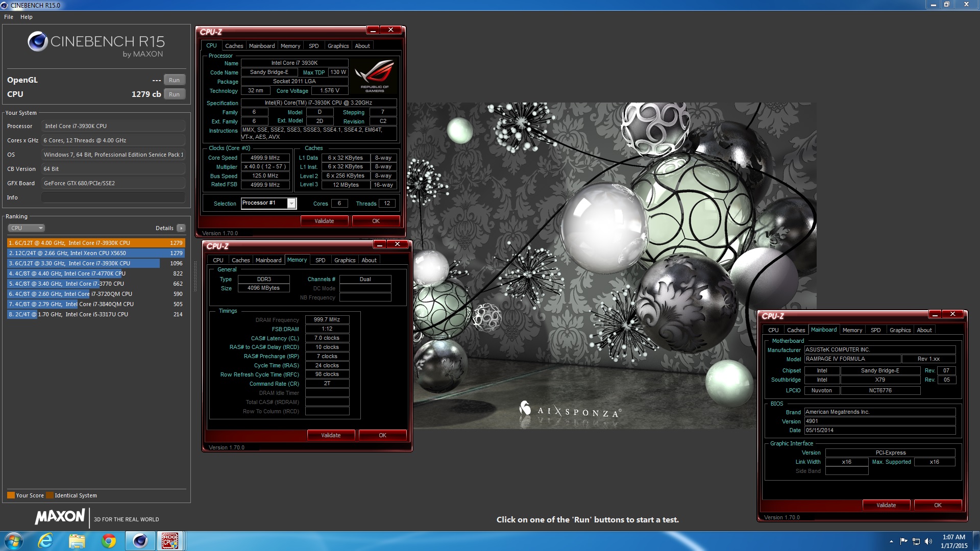The height and width of the screenshot is (551, 980).
Task: Click OK in the CPU tab CPU-Z window
Action: 376,221
